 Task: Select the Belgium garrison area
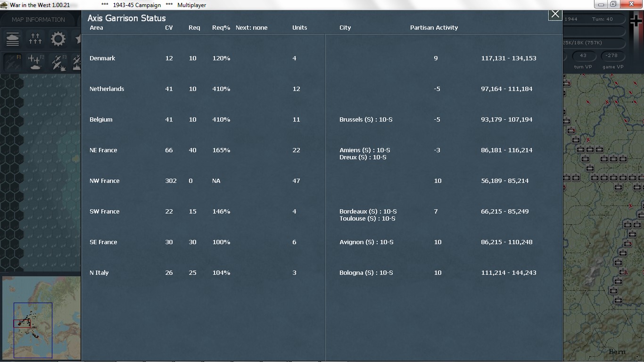(101, 120)
